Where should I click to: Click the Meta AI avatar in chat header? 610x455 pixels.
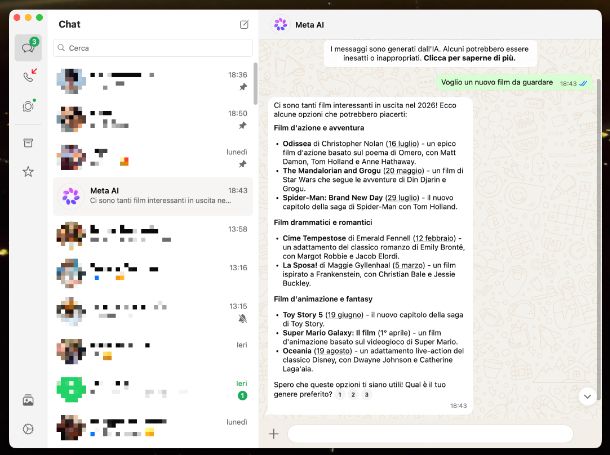point(280,24)
